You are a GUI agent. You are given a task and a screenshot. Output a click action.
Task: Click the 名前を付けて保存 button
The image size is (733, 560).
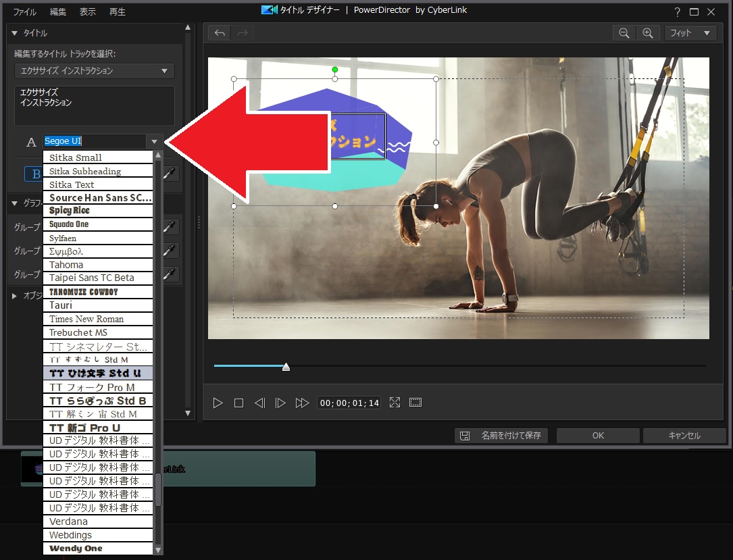pyautogui.click(x=501, y=436)
